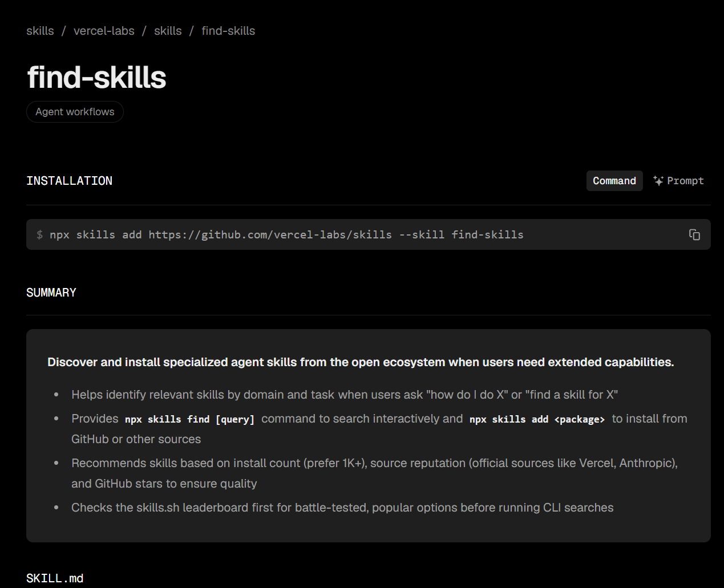Screen dimensions: 724x588
Task: Click the 'npx skills add <package>' code snippet
Action: tap(537, 419)
